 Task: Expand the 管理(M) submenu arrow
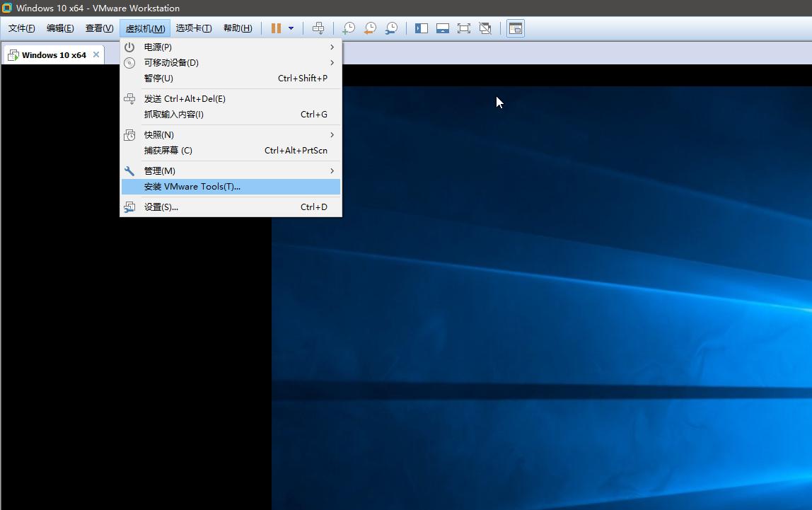332,171
